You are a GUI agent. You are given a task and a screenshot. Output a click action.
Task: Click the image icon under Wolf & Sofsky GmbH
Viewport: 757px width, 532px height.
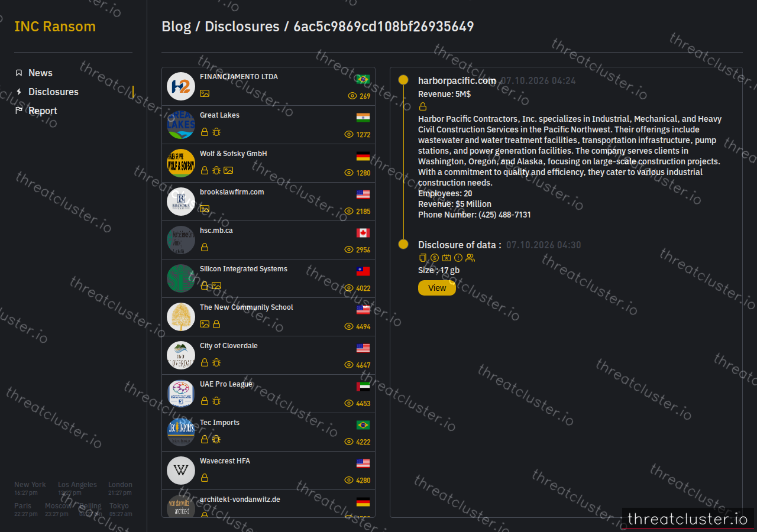[x=228, y=170]
